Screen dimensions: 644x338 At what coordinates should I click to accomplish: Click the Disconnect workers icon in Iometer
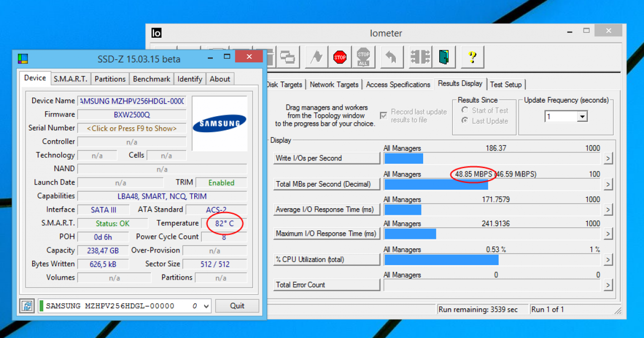[420, 57]
